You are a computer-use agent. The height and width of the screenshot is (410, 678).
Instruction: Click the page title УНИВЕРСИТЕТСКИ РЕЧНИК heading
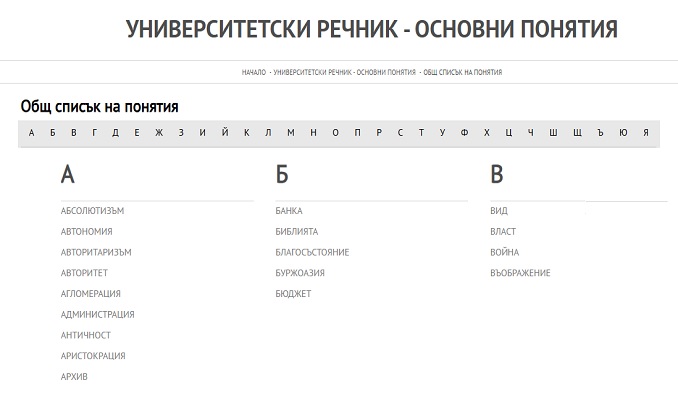[x=372, y=28]
